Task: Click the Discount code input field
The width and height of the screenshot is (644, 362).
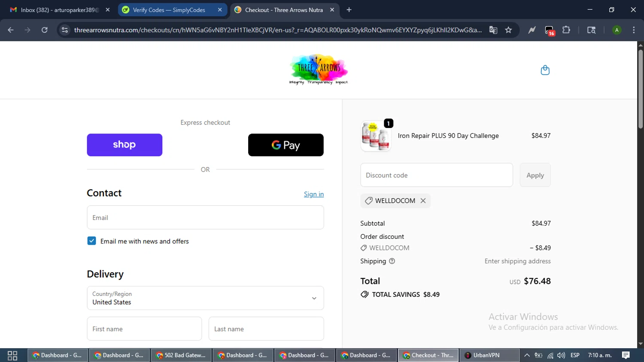Action: tap(437, 175)
